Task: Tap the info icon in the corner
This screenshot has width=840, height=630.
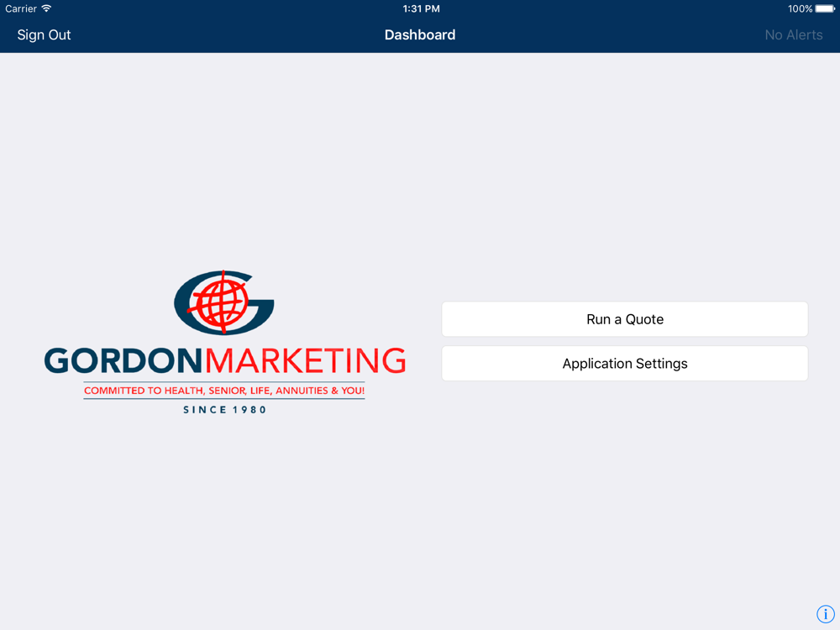Action: coord(825,614)
